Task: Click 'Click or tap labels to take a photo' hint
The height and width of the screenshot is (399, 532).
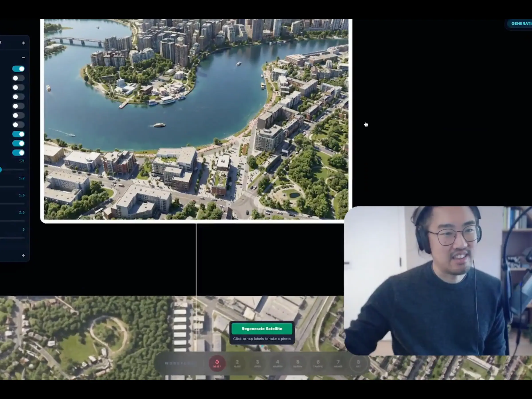Action: pyautogui.click(x=262, y=339)
